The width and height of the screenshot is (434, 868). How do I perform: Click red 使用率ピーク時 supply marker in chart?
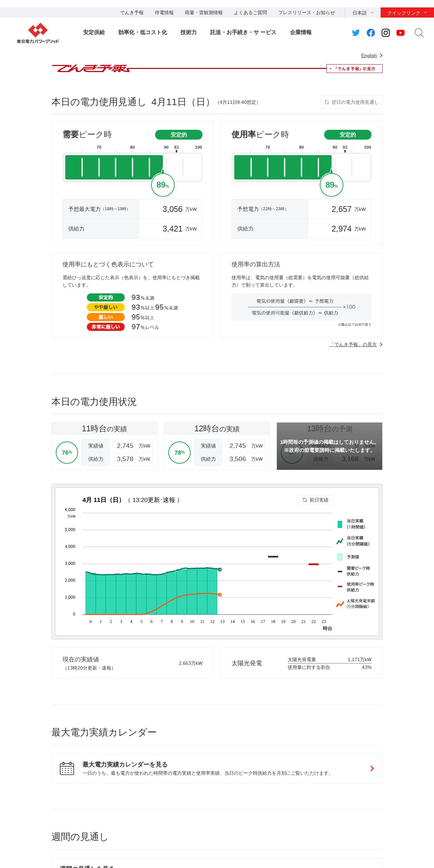tap(314, 564)
